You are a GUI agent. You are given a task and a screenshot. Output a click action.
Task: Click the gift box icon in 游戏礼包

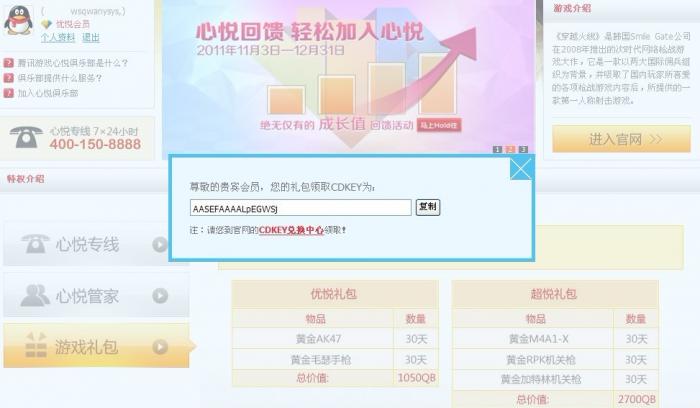coord(36,345)
